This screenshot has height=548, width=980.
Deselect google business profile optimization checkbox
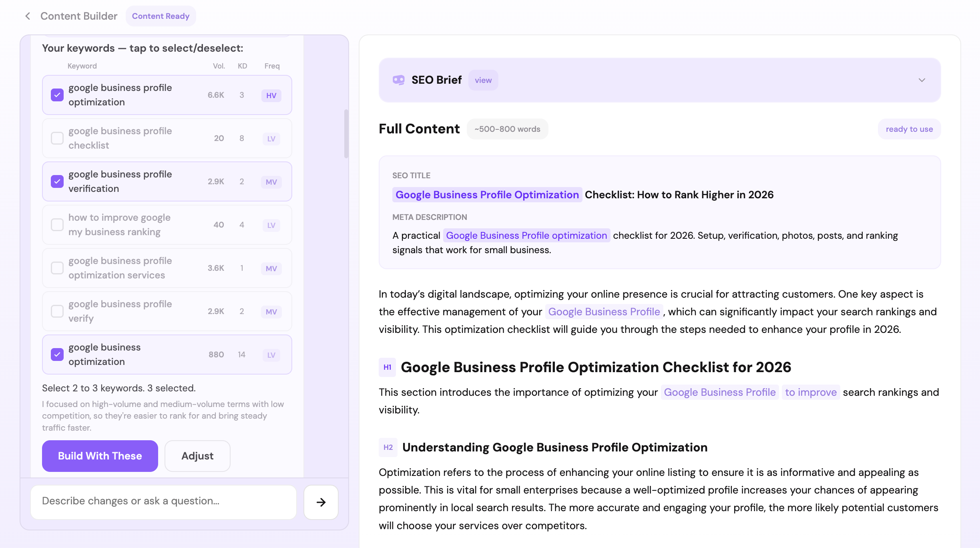pos(57,95)
